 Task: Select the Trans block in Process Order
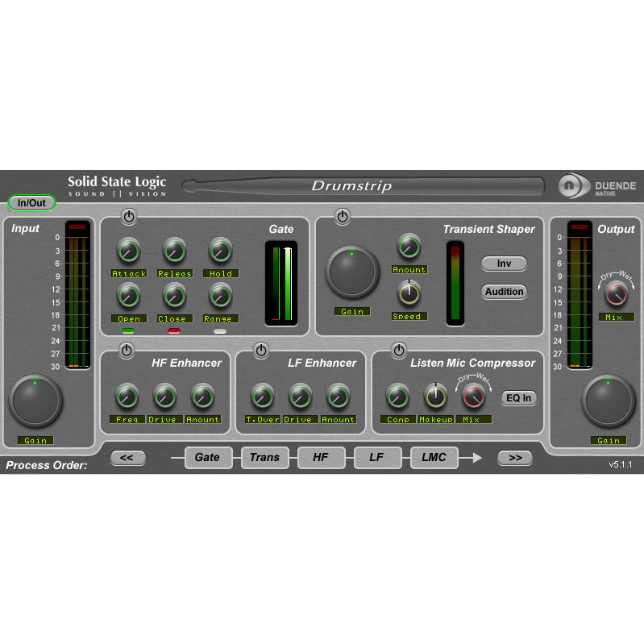264,458
